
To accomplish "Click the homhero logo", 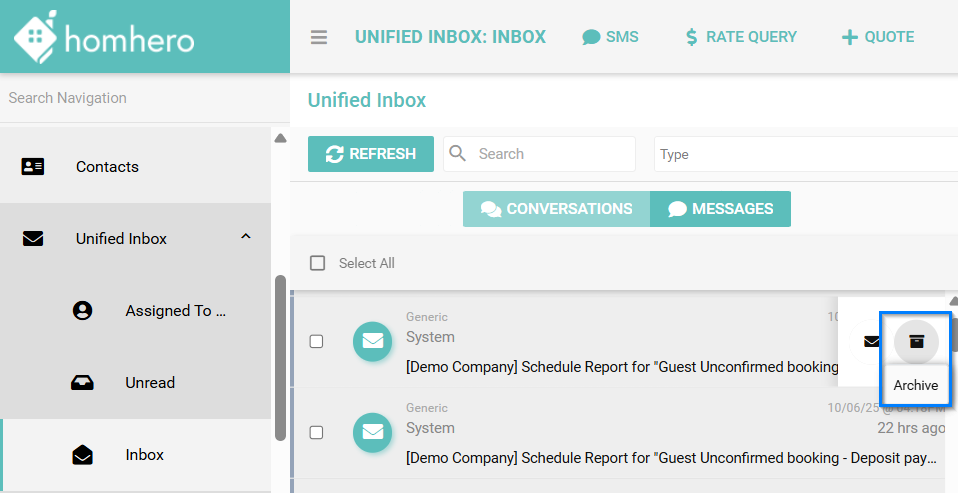I will pyautogui.click(x=104, y=37).
